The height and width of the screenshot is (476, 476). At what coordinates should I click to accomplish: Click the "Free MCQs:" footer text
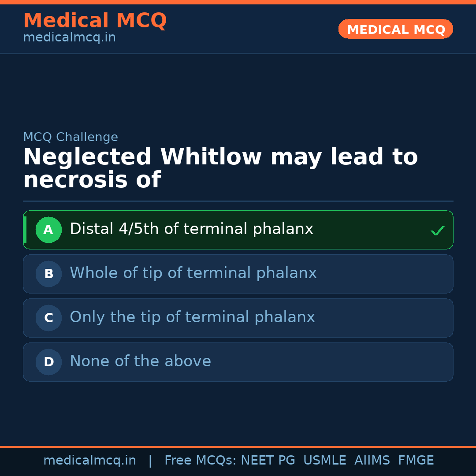(x=201, y=461)
